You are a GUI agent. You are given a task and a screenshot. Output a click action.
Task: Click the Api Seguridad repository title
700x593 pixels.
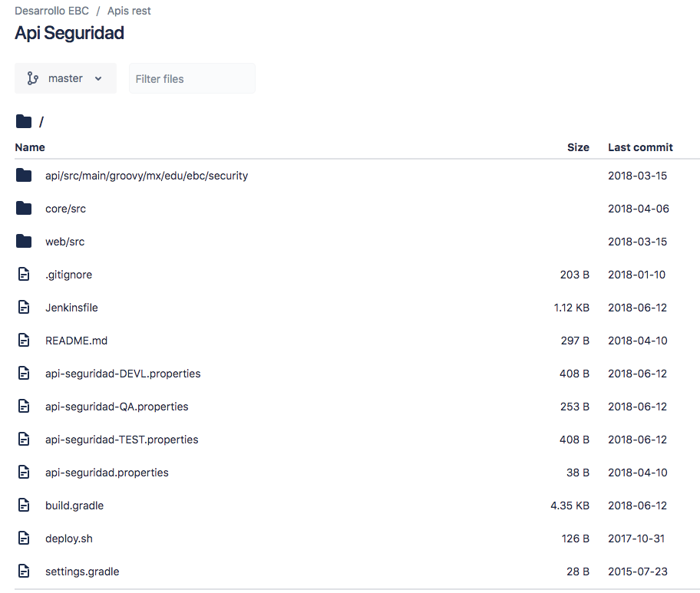(69, 34)
